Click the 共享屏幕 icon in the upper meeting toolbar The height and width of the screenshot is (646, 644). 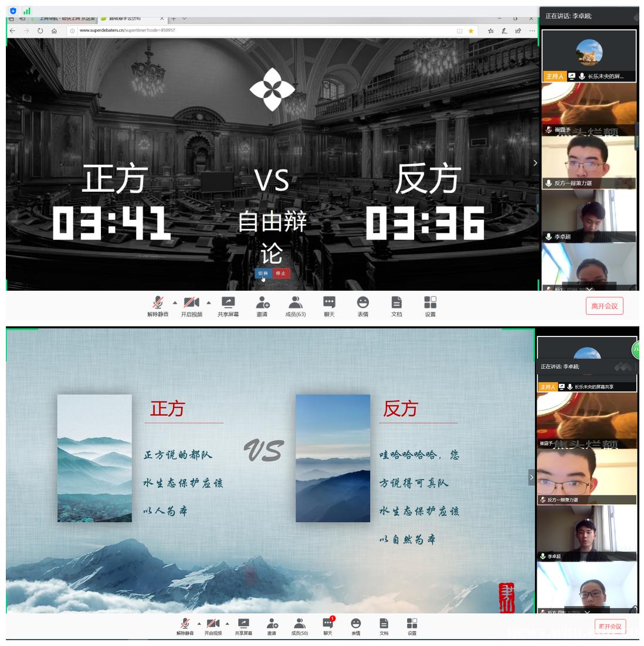coord(228,302)
